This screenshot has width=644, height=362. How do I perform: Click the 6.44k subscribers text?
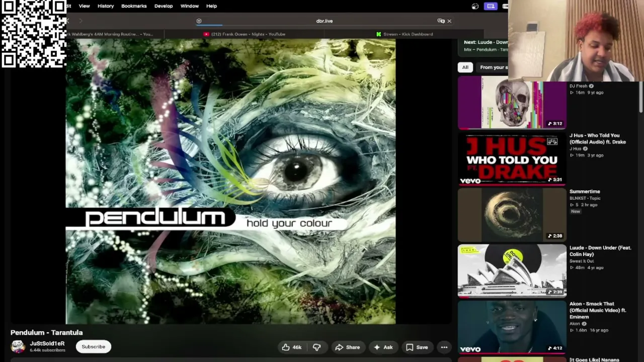point(48,350)
